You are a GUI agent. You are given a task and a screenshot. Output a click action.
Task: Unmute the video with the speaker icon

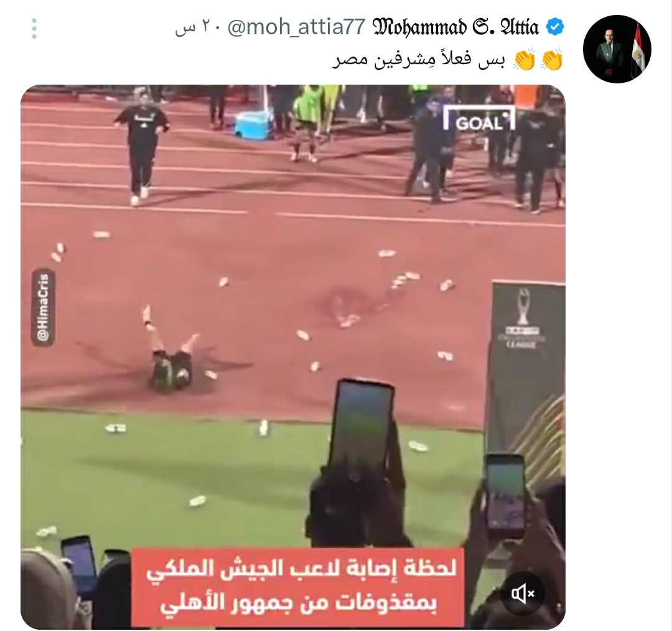coord(523,594)
